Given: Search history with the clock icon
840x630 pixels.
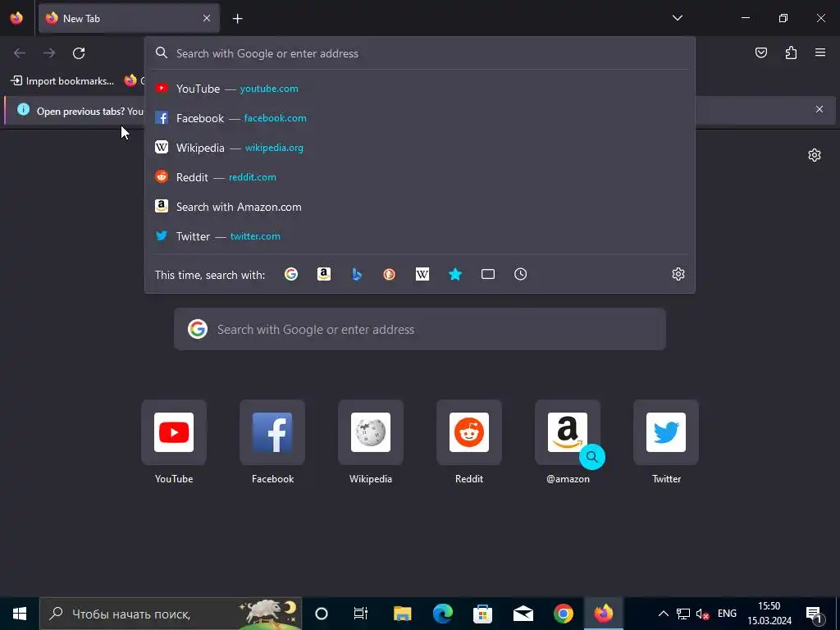Looking at the screenshot, I should point(521,274).
